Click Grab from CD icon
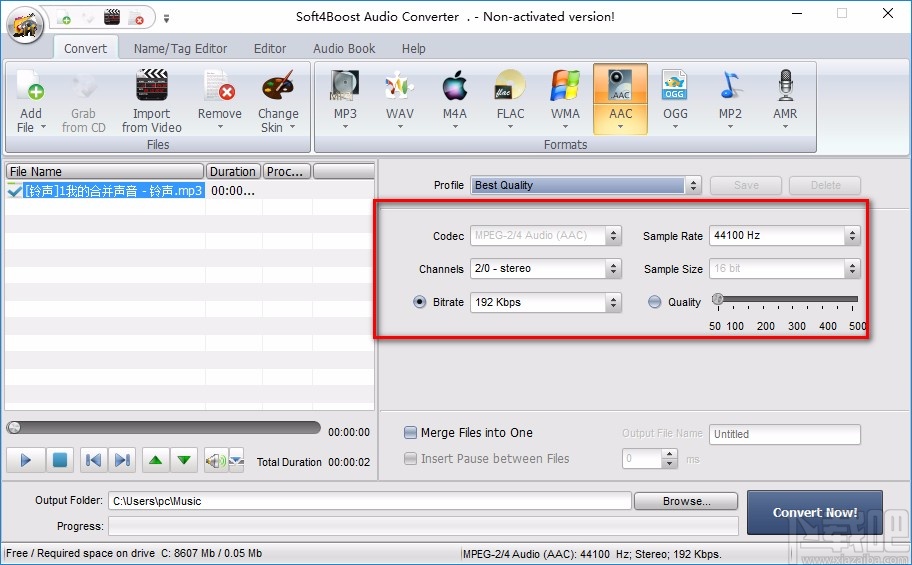This screenshot has width=912, height=565. coord(84,87)
